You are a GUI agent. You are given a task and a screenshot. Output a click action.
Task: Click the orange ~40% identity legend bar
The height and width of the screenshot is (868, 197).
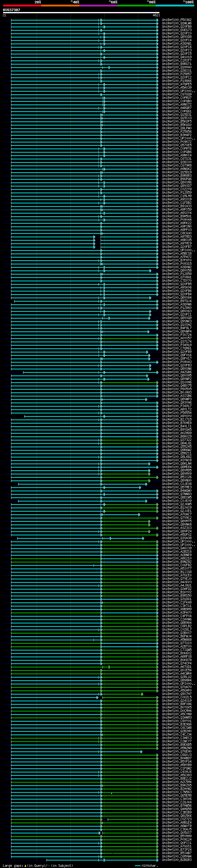coord(60,6)
